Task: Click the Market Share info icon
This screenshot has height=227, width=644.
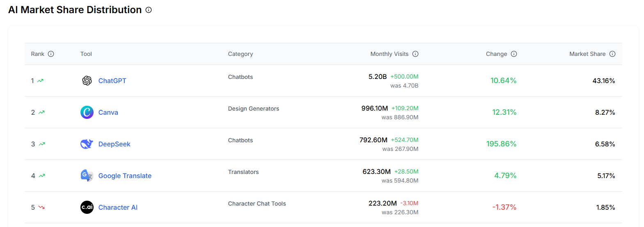Action: point(612,54)
